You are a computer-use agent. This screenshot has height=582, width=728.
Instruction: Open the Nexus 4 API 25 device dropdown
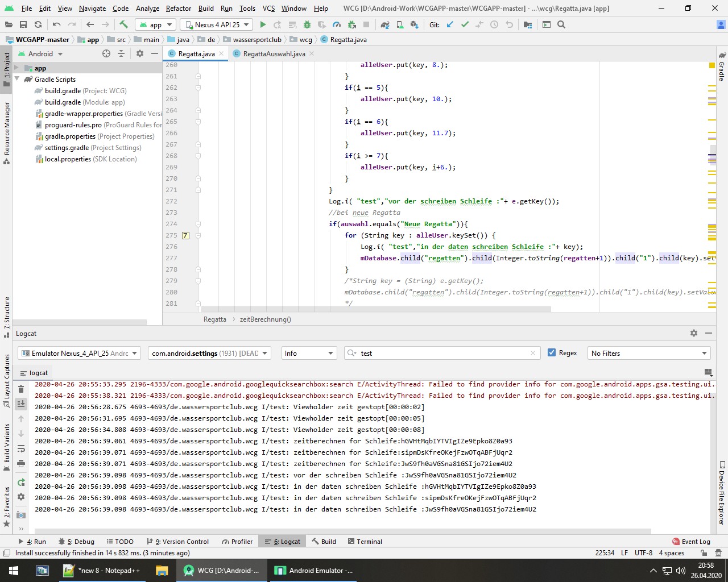[x=217, y=24]
